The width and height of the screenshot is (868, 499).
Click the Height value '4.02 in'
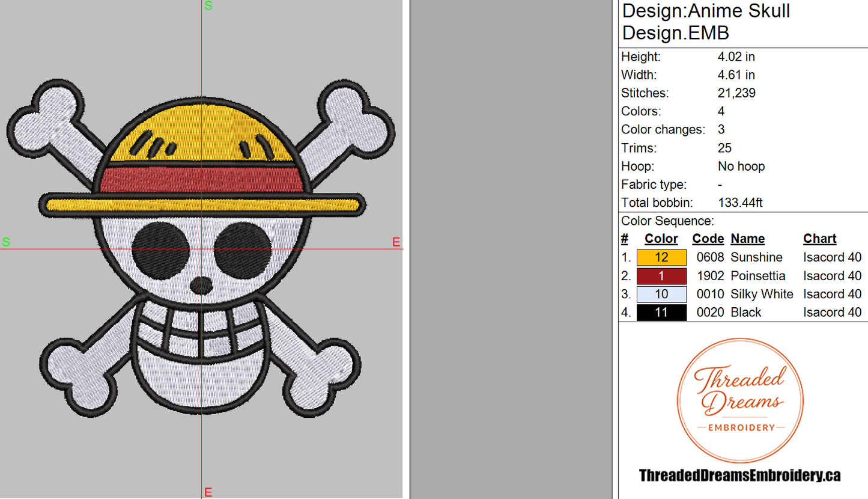pos(736,57)
